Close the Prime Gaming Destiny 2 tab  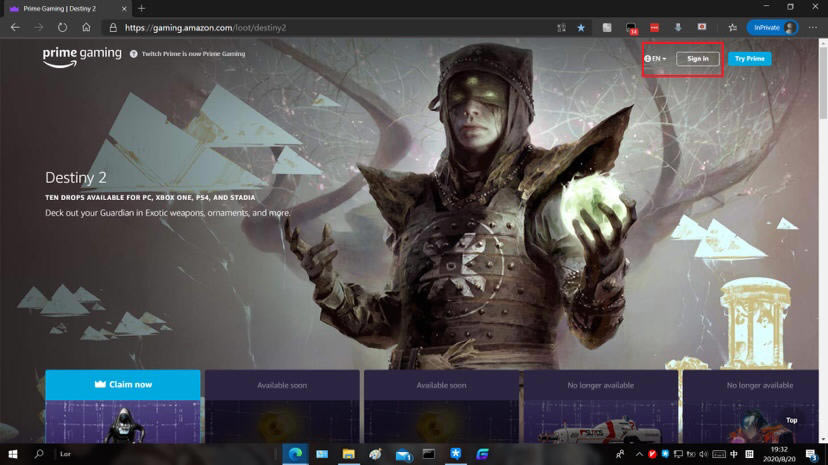pos(124,8)
